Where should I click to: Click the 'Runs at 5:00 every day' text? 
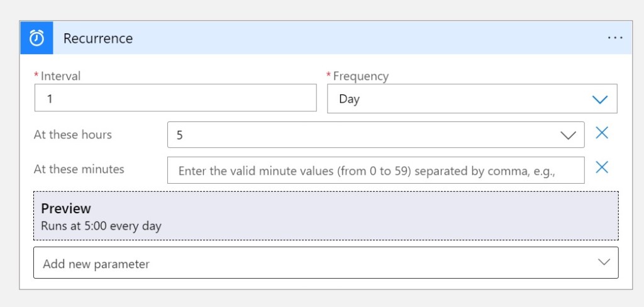point(101,226)
